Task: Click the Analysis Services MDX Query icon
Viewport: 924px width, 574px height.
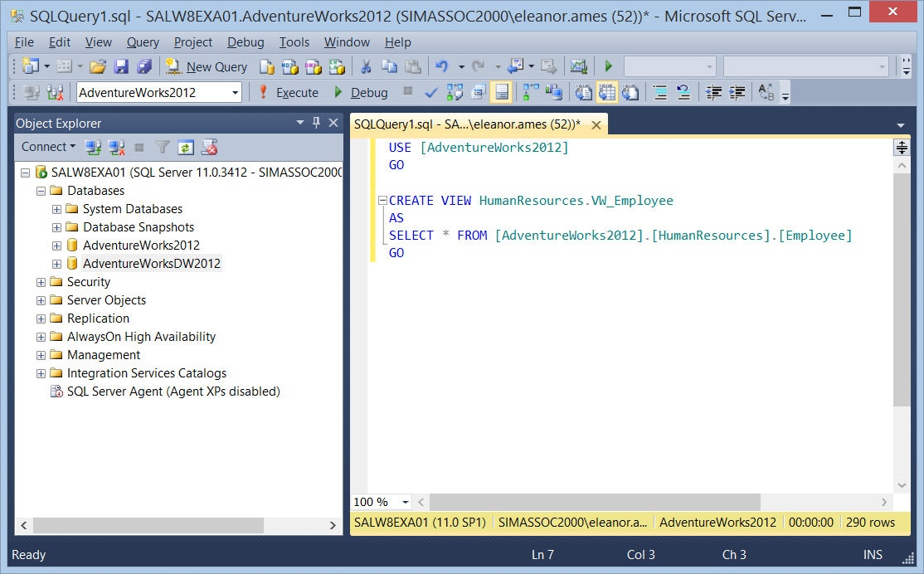Action: click(290, 66)
